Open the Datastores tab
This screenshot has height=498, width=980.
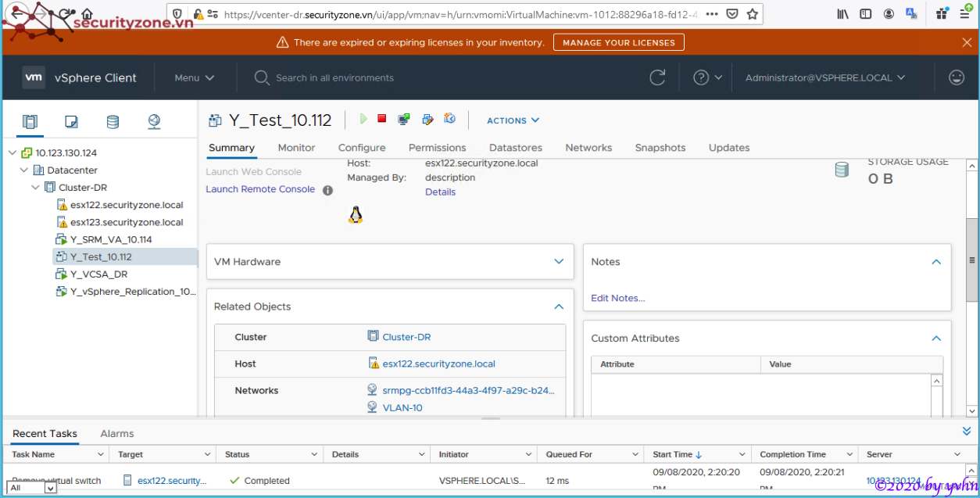516,148
